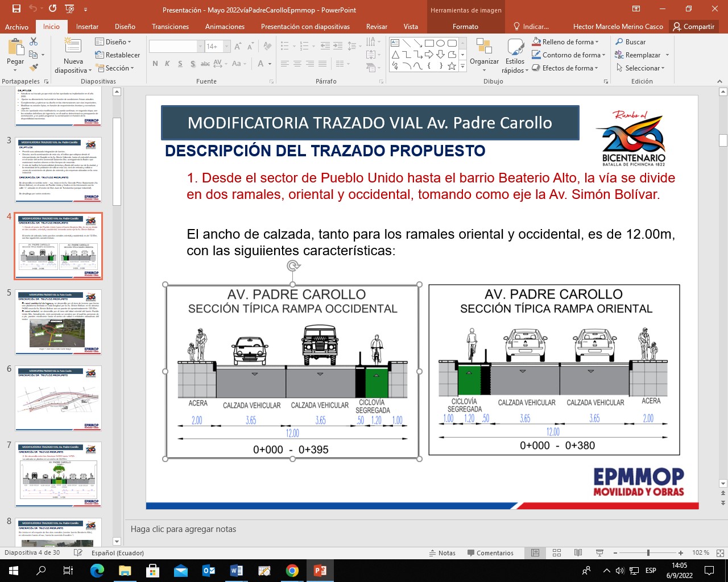
Task: Fit slide to window icon
Action: (x=719, y=553)
